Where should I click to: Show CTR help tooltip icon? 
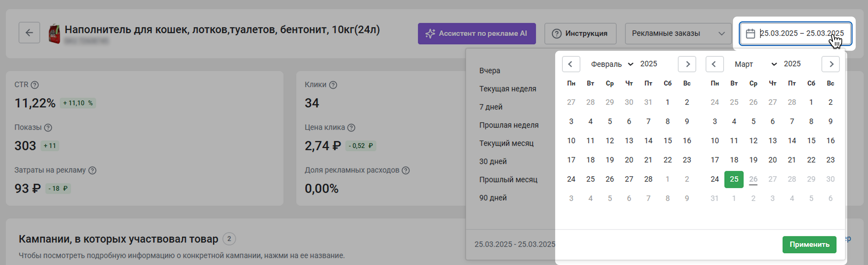(35, 85)
